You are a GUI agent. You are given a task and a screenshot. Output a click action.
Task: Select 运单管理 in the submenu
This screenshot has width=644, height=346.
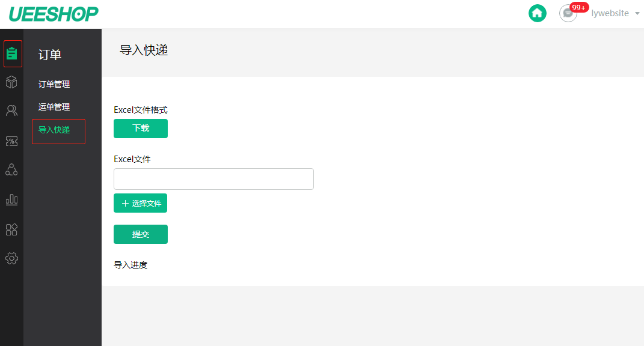click(54, 107)
